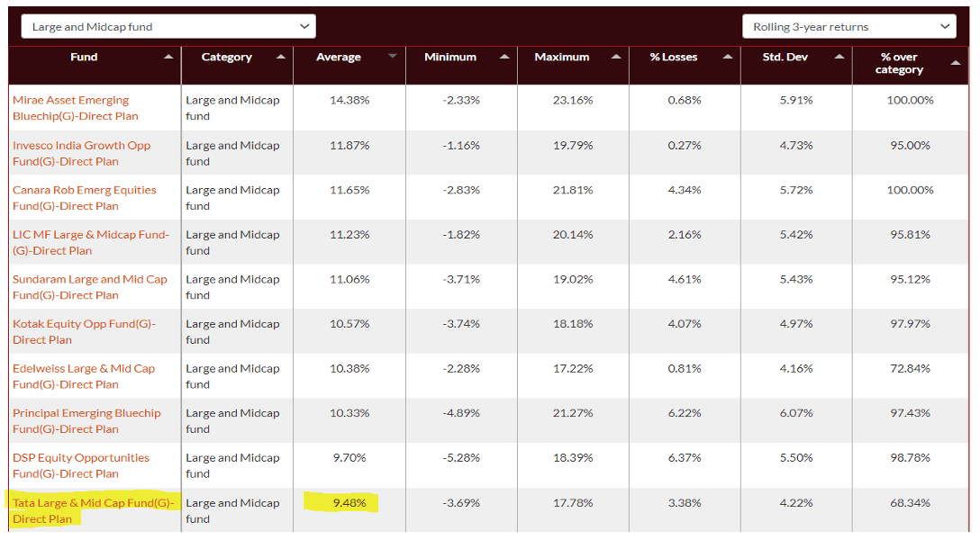Select DSP minimum value -5.28%
Viewport: 980px width, 540px height.
(461, 457)
